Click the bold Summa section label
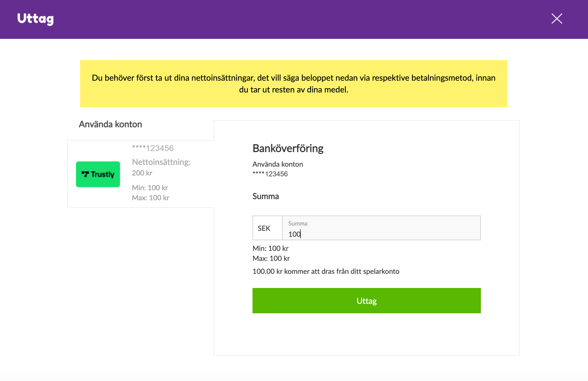This screenshot has width=588, height=381. [266, 196]
